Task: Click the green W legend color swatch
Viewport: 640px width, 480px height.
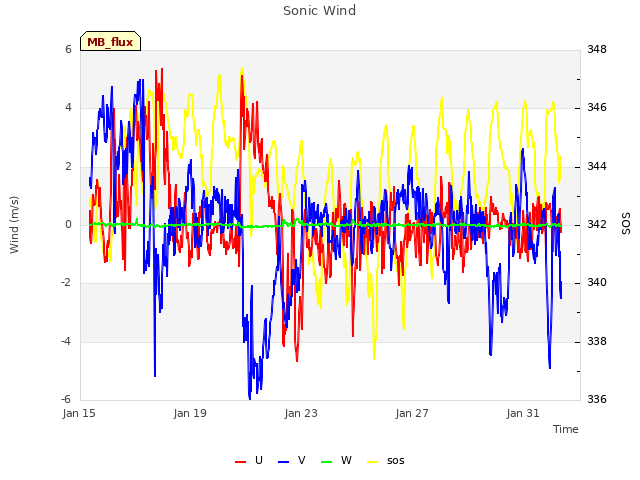Action: (327, 462)
